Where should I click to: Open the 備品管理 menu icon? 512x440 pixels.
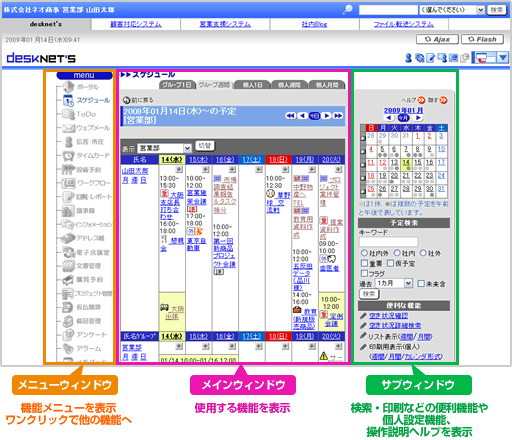point(68,321)
